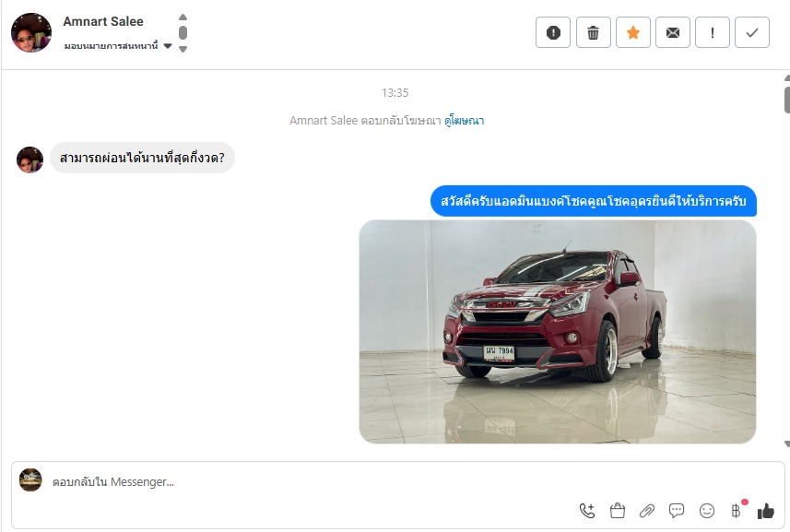Click the customer's message about installment periods
Screen dimensions: 790x532
pyautogui.click(x=142, y=159)
